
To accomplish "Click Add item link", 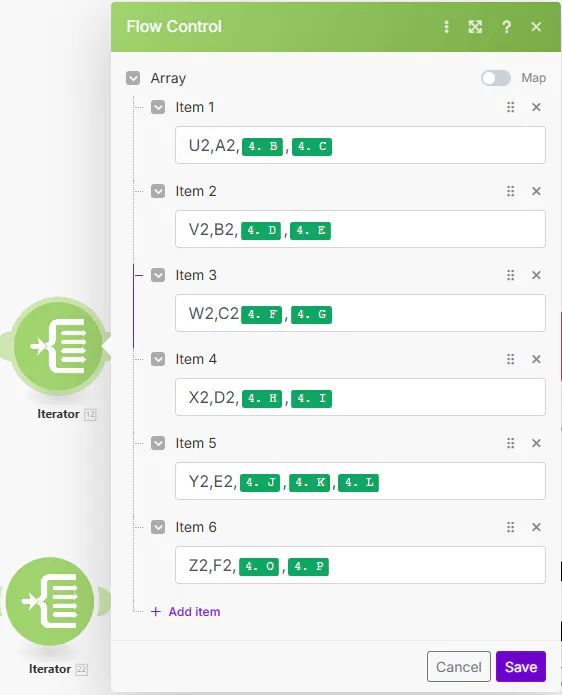I will [x=186, y=612].
